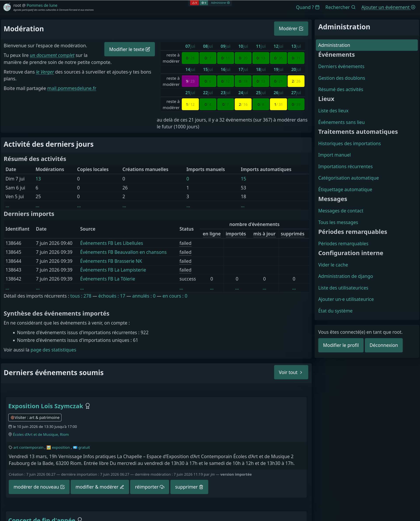Open Événements FB La Lampisterie source
The height and width of the screenshot is (521, 420).
coord(113,270)
